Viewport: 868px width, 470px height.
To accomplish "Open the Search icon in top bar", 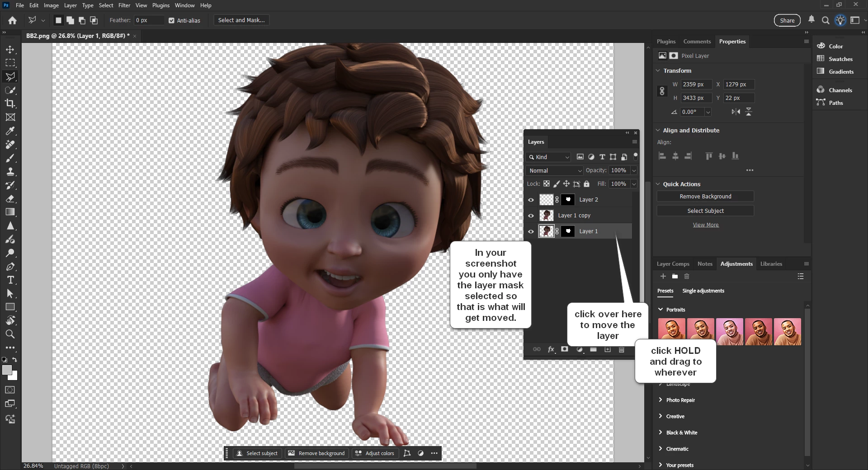I will [826, 20].
